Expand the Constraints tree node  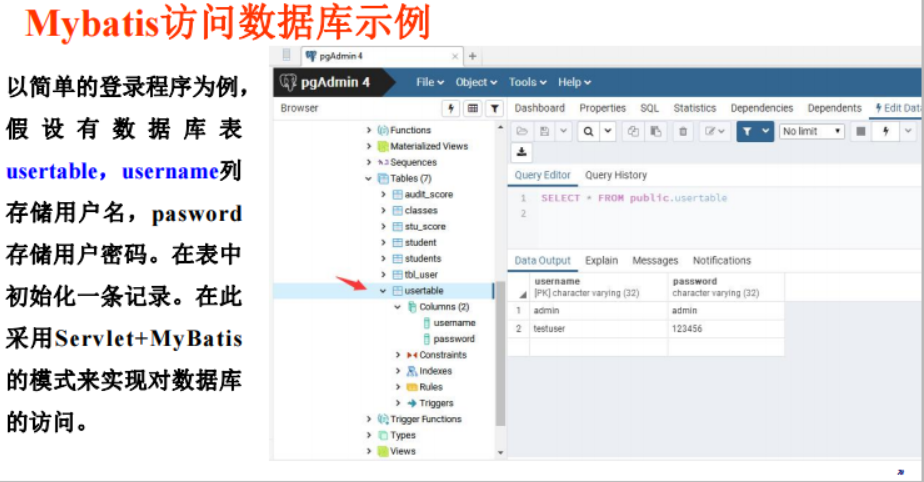pos(398,355)
